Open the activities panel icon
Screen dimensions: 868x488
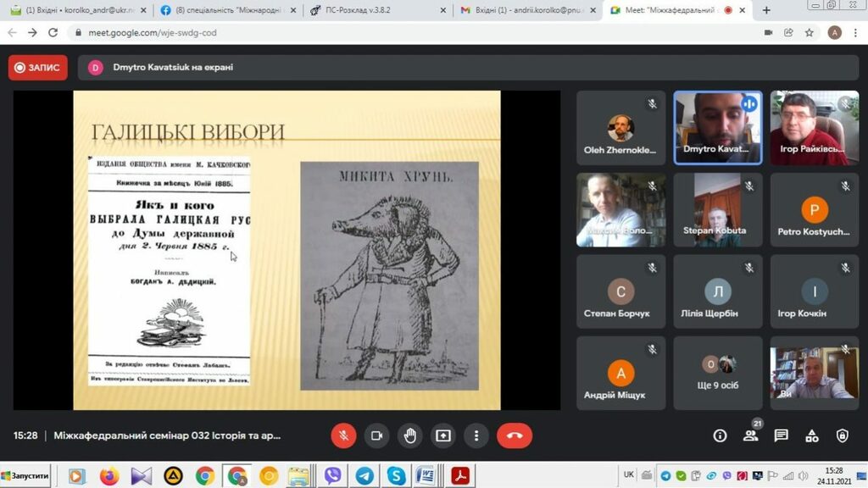coord(811,435)
